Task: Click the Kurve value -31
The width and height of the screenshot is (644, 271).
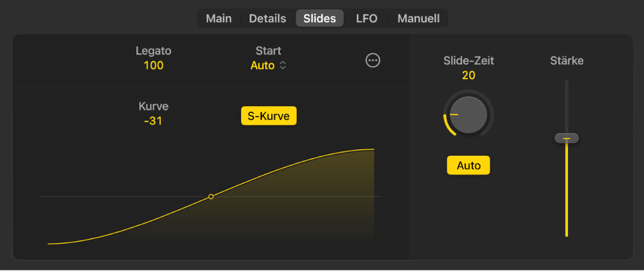Action: (153, 121)
